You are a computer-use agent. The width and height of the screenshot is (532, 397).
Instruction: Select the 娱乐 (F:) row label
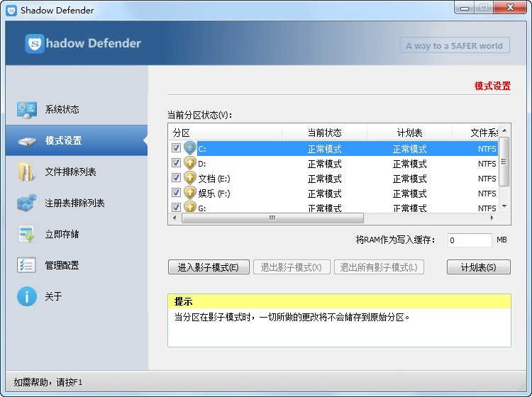pos(214,194)
